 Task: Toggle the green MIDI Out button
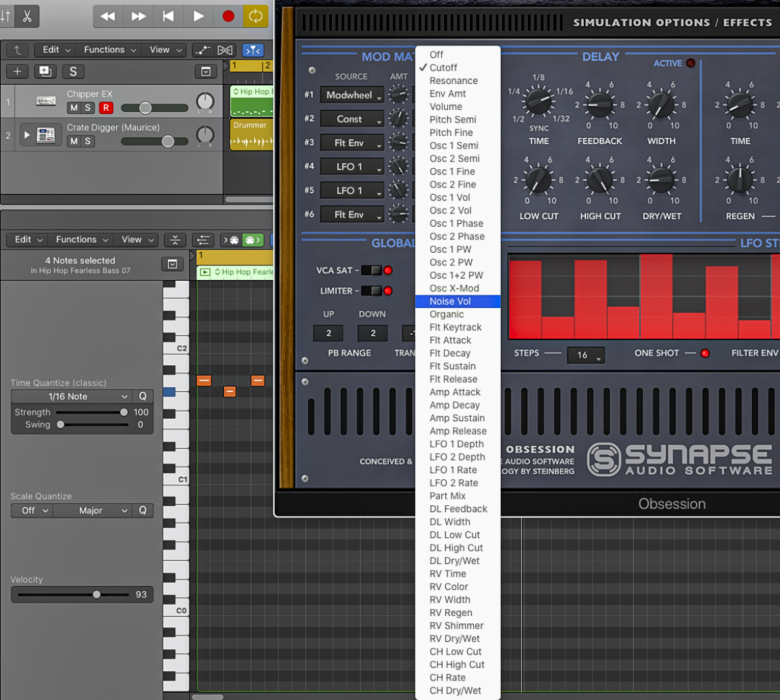[x=253, y=240]
